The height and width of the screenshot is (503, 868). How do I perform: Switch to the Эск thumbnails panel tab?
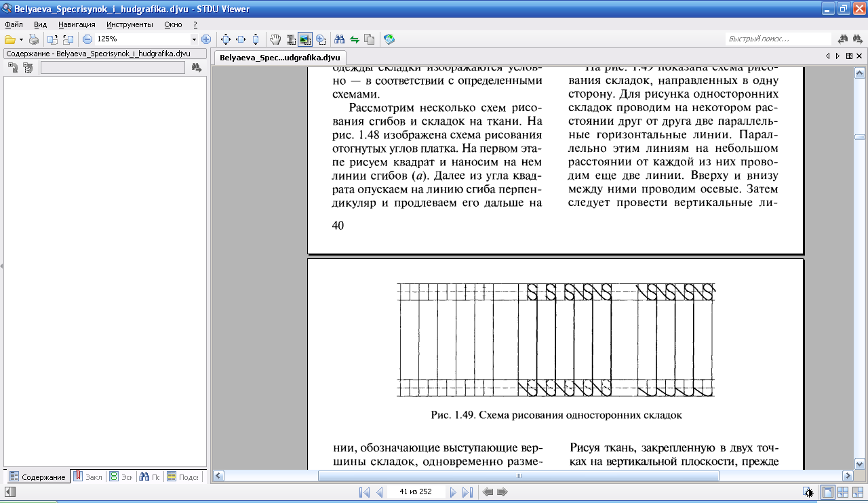pos(121,477)
